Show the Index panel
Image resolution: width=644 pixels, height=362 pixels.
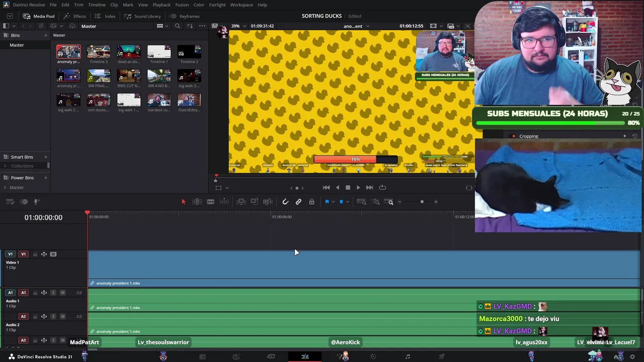[105, 16]
